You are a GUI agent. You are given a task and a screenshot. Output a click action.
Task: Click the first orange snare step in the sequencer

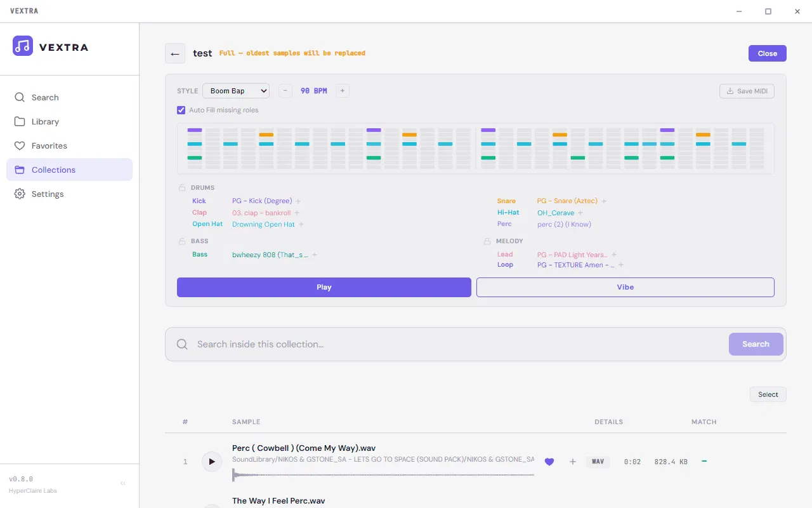tap(266, 135)
